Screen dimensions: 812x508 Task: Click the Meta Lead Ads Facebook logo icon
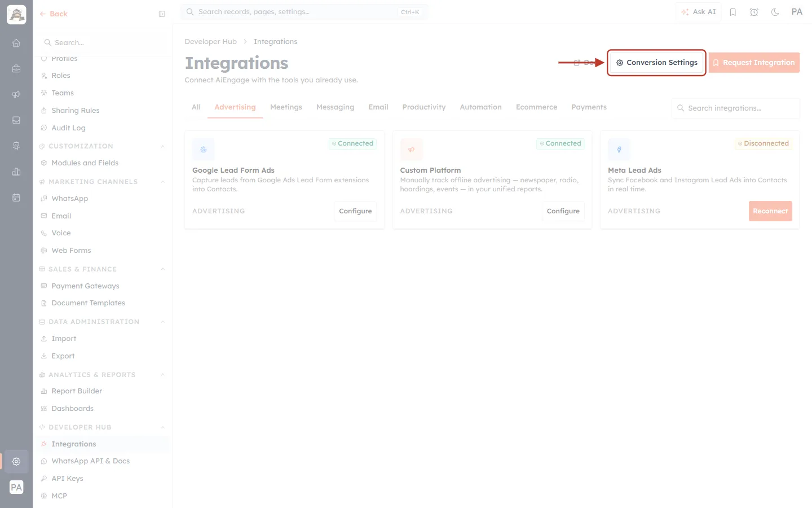point(619,150)
